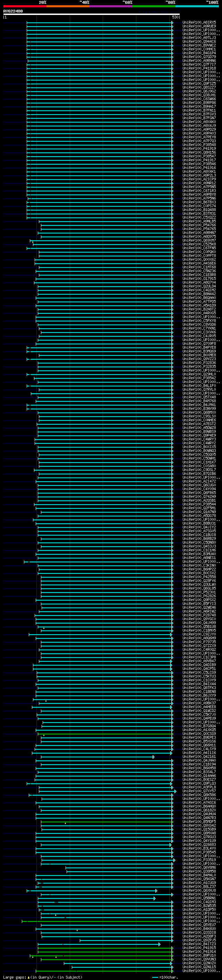Open the UniRef100_Q7RVL0 hit
Screen dimensions: 222x980
click(x=199, y=389)
